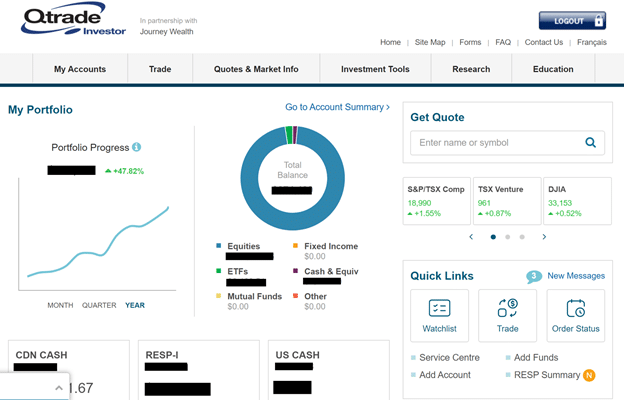Expand the bottom-left collapsed panel chevron
This screenshot has width=624, height=400.
[x=59, y=387]
